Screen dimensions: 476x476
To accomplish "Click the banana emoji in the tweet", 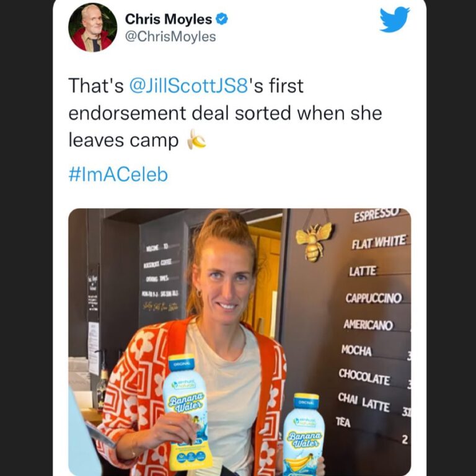I will click(196, 139).
